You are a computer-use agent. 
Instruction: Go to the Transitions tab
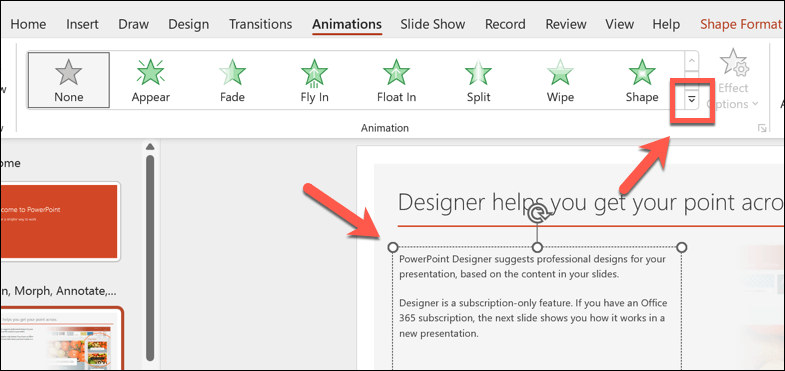pos(260,25)
